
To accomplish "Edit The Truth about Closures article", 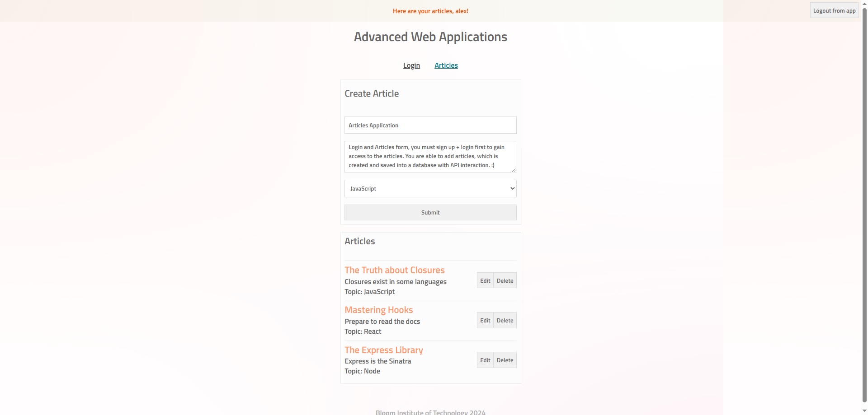I will (485, 280).
